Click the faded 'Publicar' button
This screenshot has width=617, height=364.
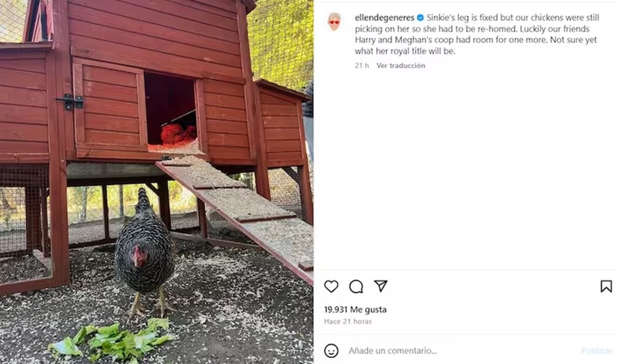596,350
